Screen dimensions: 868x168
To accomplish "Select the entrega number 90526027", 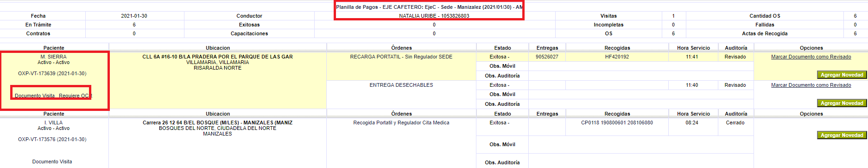I will coord(547,57).
